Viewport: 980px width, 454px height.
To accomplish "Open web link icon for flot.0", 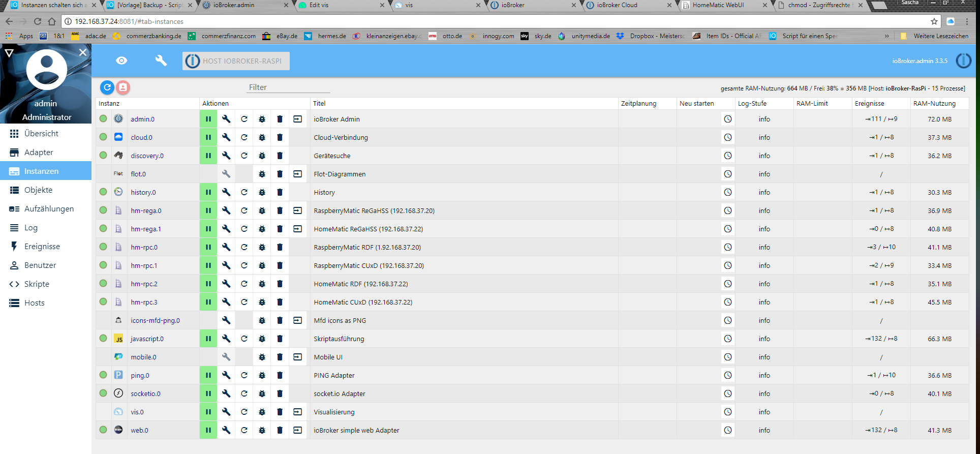I will coord(297,174).
